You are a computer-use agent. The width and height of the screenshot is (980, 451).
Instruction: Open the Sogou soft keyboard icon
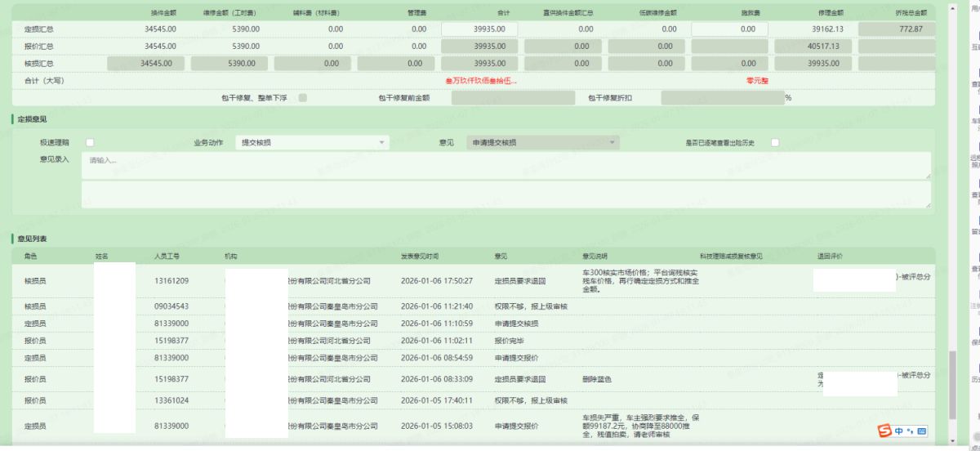click(x=922, y=431)
